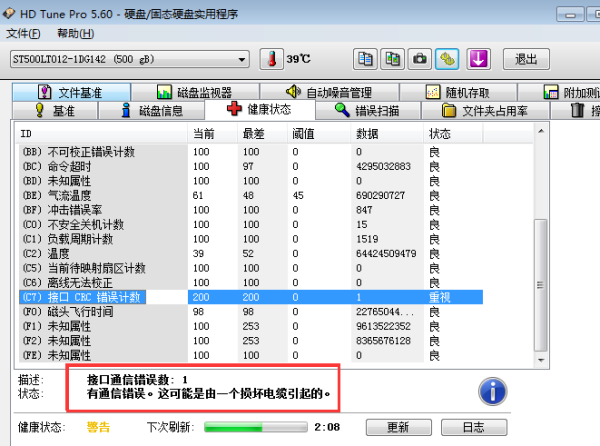Click the 最差 column header
The image size is (600, 446).
pos(262,134)
